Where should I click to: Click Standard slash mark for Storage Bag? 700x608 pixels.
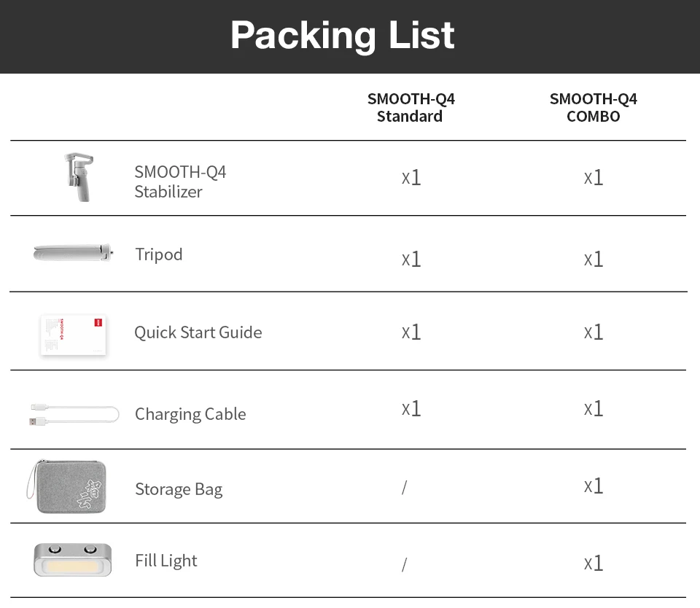coord(404,487)
